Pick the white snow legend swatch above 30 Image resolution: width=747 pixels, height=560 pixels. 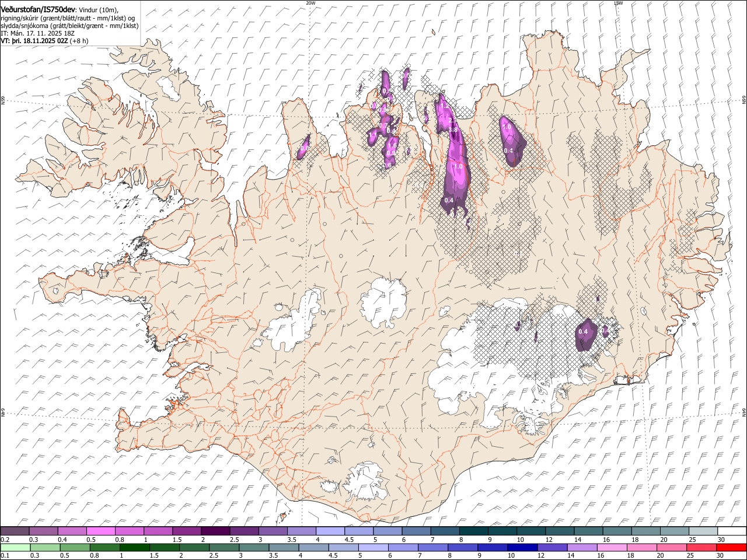[732, 531]
